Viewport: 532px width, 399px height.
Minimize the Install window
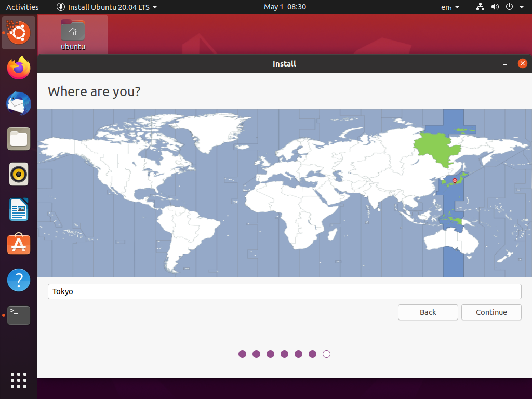point(505,64)
